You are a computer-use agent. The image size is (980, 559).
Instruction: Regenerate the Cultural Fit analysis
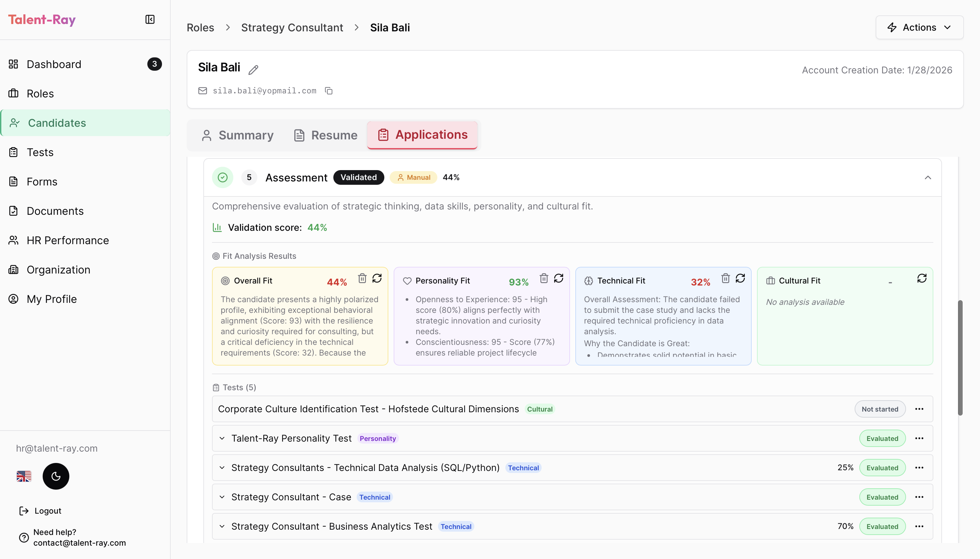921,278
